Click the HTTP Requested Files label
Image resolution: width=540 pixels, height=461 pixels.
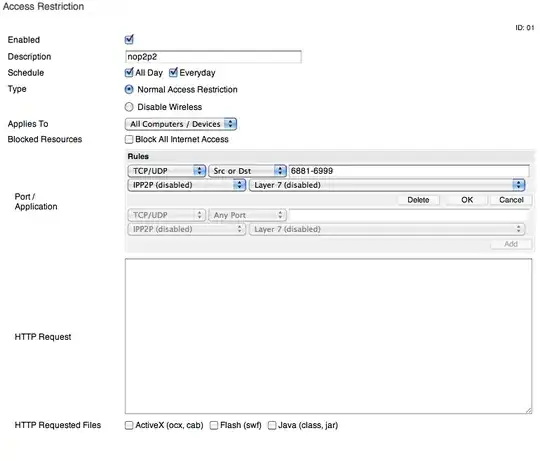tap(58, 425)
